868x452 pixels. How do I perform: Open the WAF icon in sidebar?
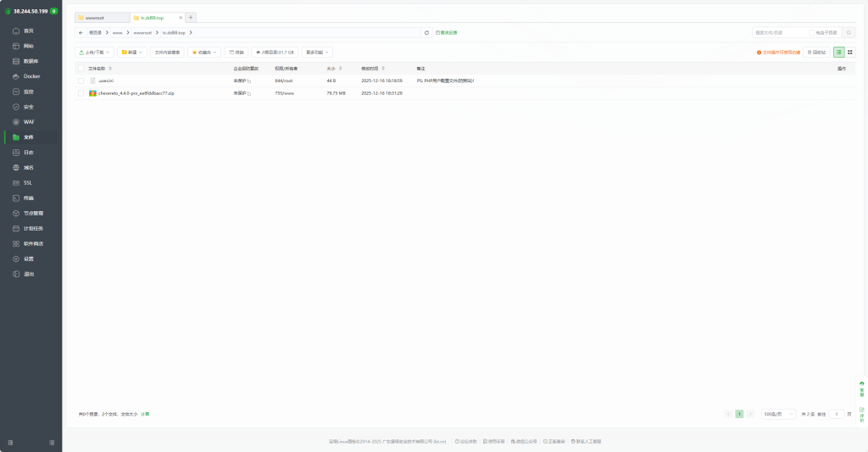(x=16, y=122)
